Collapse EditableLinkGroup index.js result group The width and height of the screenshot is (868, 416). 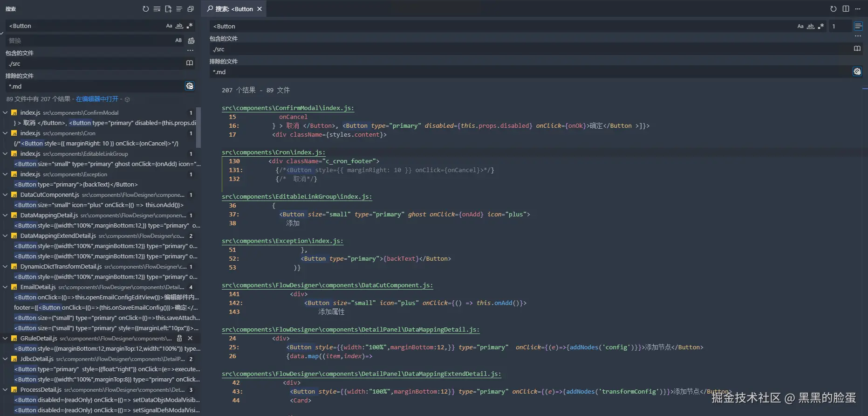[5, 153]
